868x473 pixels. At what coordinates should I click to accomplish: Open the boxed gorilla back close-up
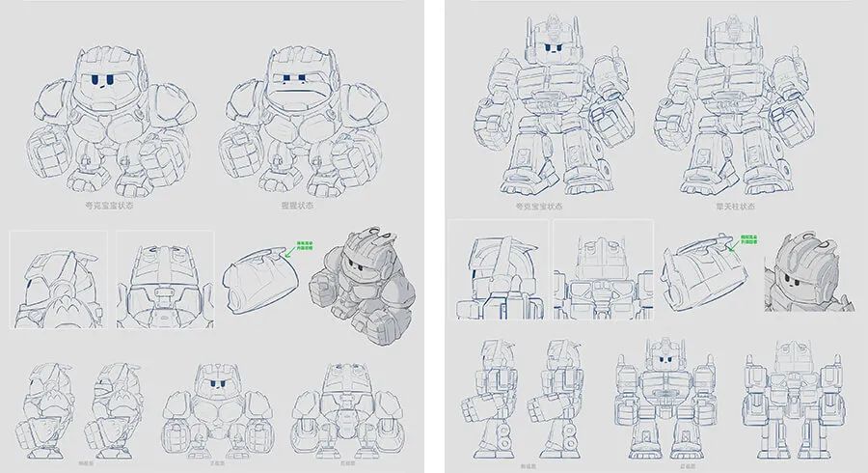pos(165,280)
